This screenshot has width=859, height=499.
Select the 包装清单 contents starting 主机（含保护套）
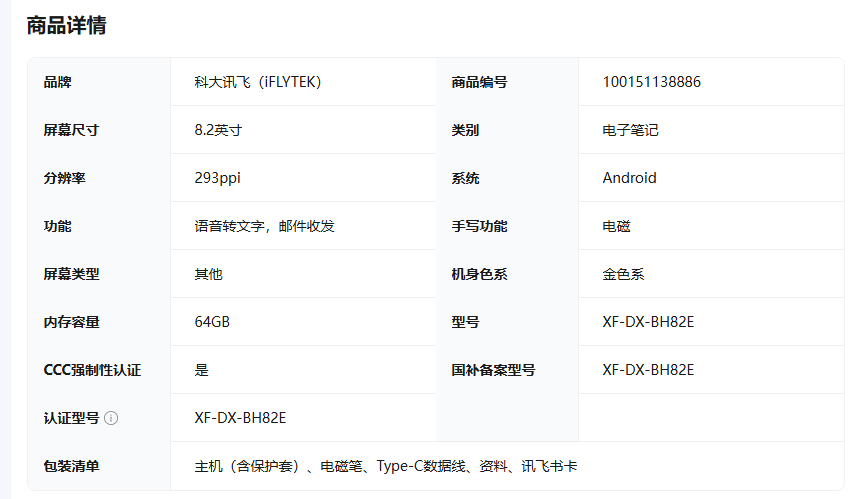[x=386, y=466]
